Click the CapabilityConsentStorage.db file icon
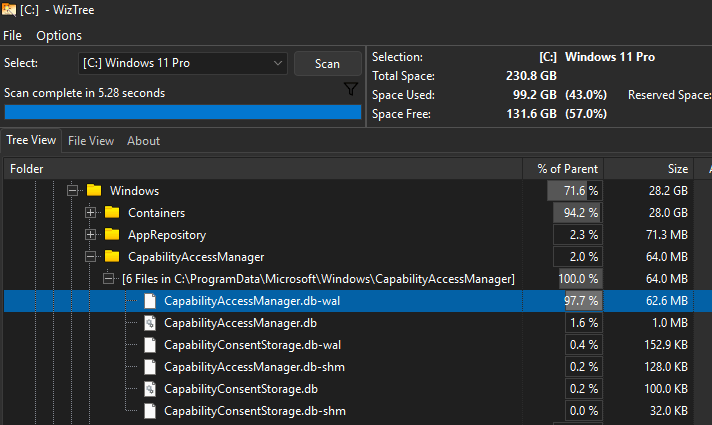712x425 pixels. [150, 389]
